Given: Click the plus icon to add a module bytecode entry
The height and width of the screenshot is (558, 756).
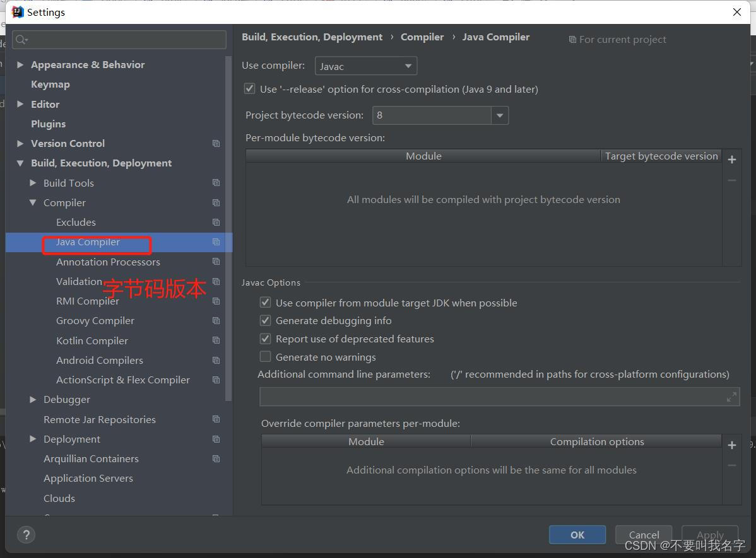Looking at the screenshot, I should (x=732, y=160).
